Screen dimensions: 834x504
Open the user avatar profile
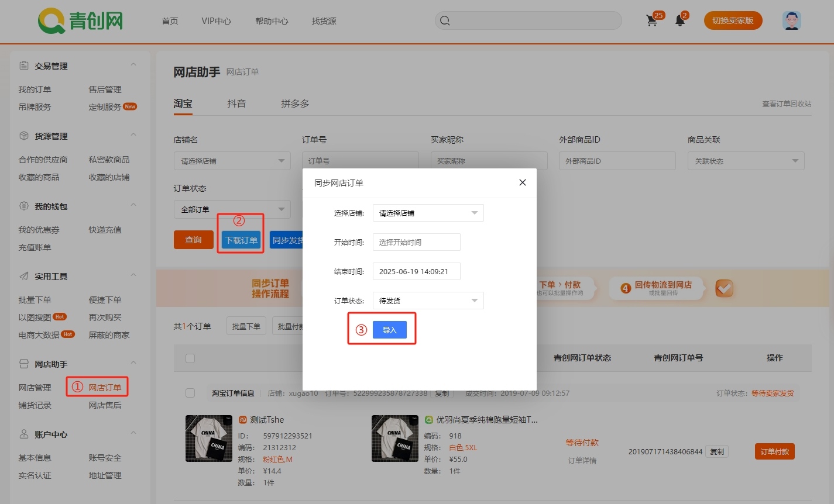pos(791,20)
